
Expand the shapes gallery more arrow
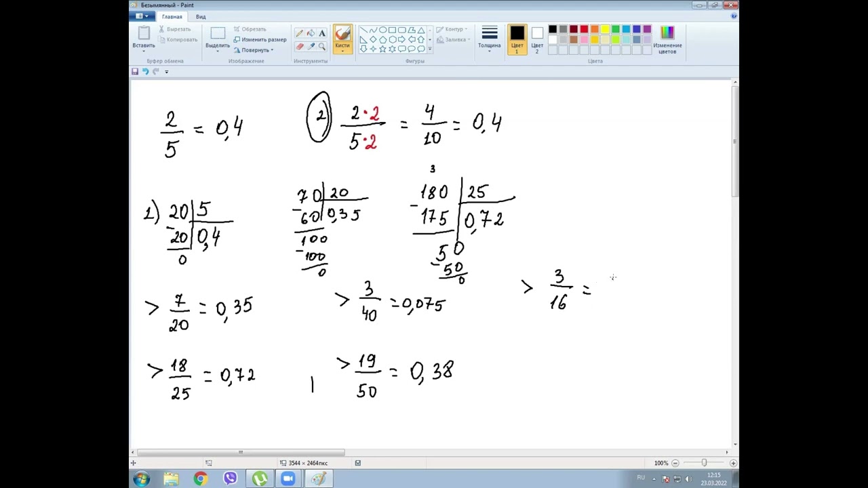[x=430, y=49]
